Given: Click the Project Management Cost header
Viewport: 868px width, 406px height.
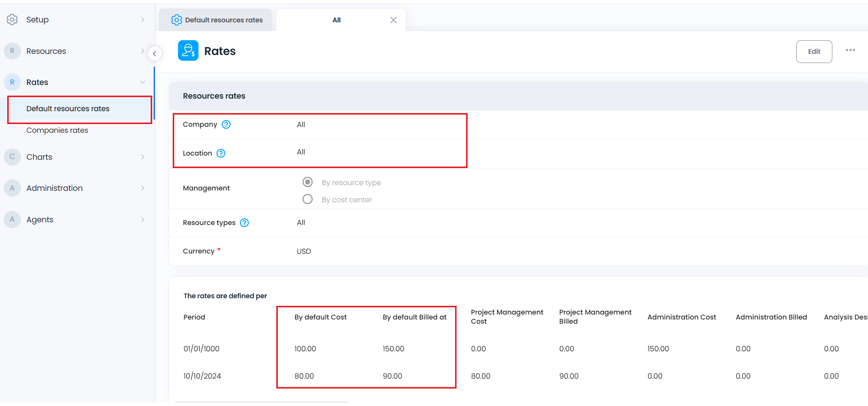Looking at the screenshot, I should point(507,316).
